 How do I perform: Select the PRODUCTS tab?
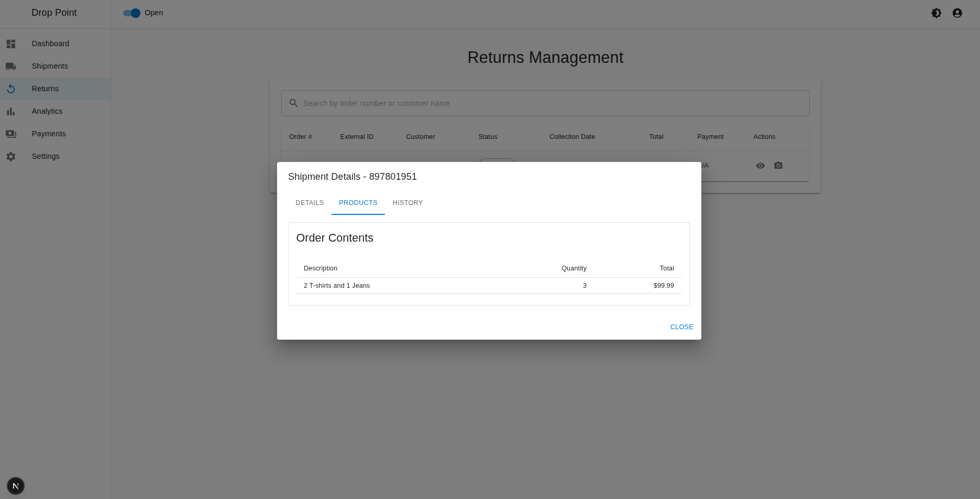(x=358, y=202)
